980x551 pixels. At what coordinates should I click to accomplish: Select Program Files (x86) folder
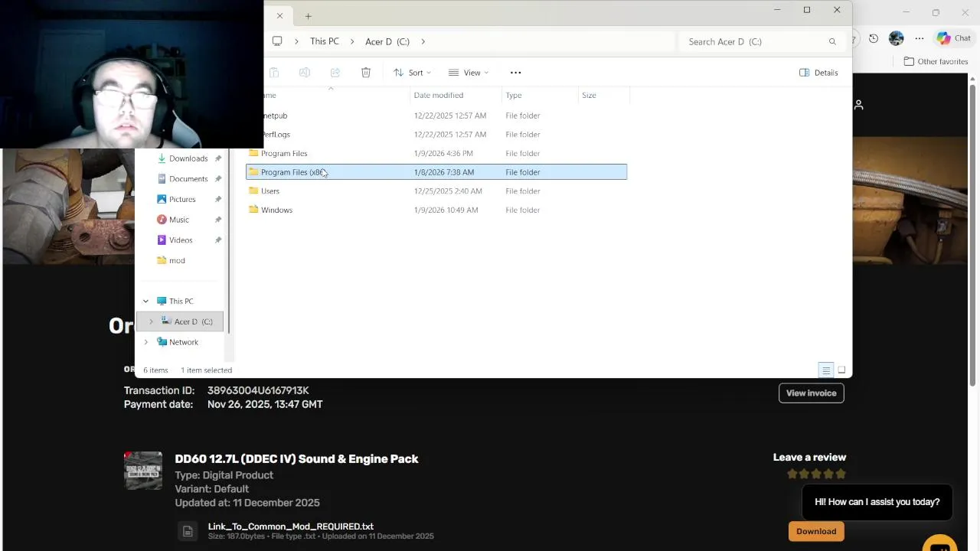coord(436,172)
